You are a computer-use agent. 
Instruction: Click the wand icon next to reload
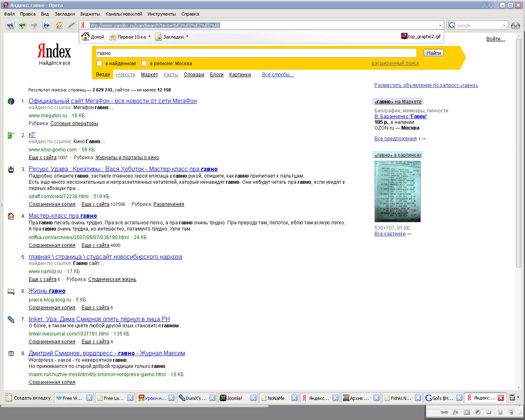click(71, 25)
